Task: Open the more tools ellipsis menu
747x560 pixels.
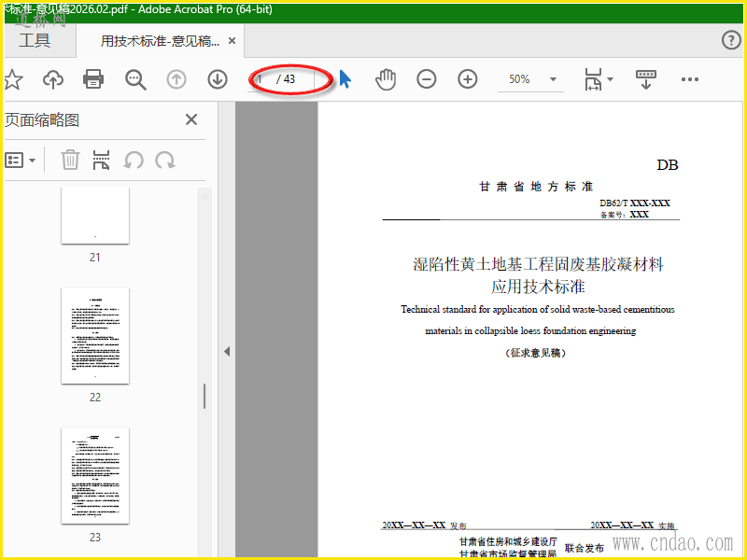Action: [x=690, y=79]
